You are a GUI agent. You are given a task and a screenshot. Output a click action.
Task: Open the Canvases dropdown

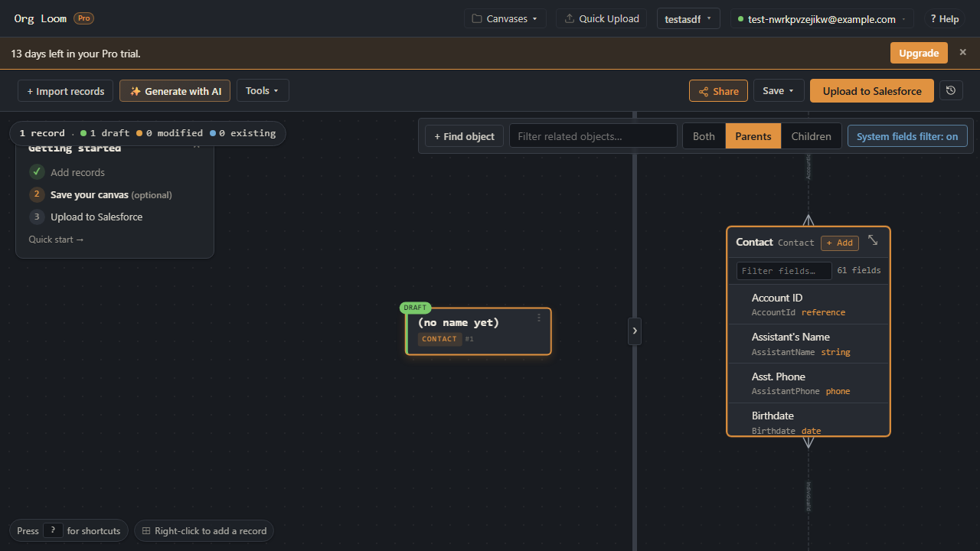[505, 18]
